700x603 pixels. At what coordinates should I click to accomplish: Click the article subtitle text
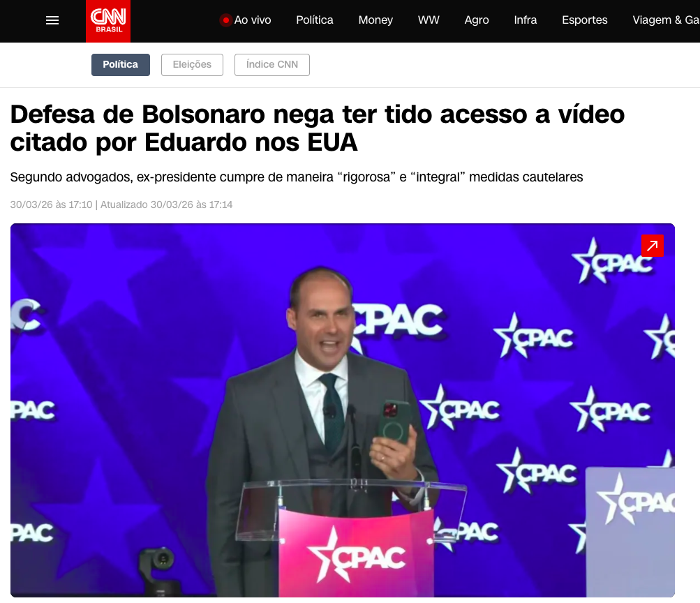[297, 177]
